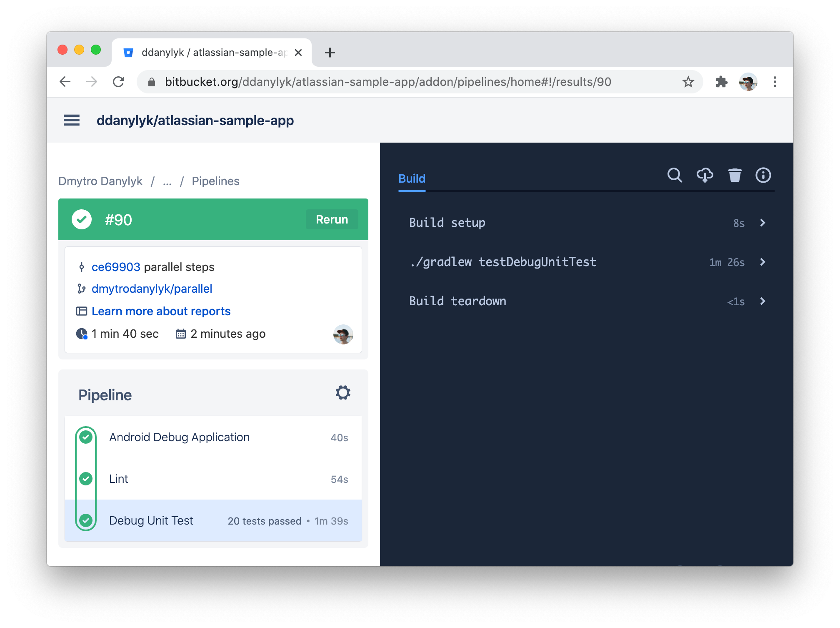Open branch dmytrodanylyk/parallel link
The height and width of the screenshot is (628, 840).
pos(152,289)
